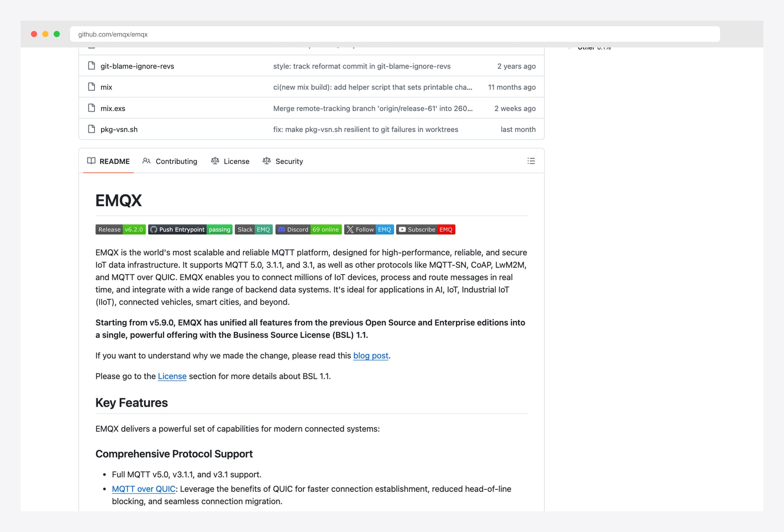Viewport: 784px width, 532px height.
Task: Click the green window maximize button
Action: (57, 34)
